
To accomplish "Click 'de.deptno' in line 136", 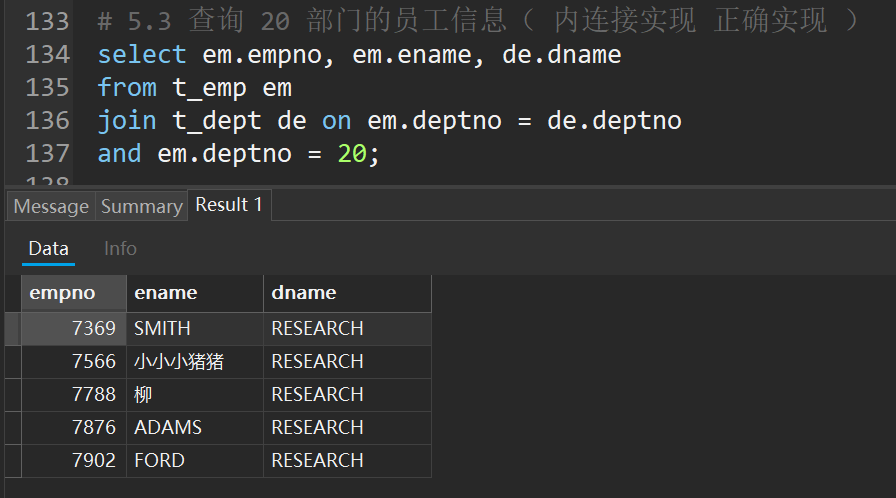I will click(614, 122).
